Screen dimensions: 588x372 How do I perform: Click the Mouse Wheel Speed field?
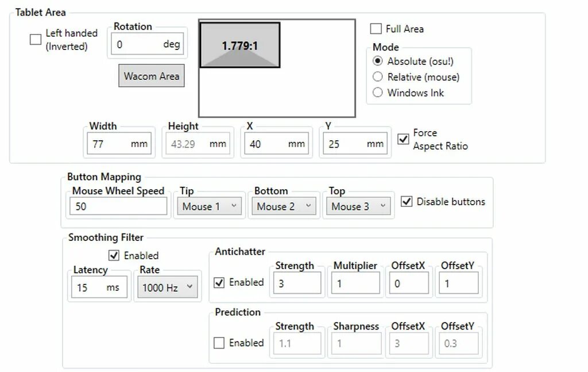coord(118,206)
